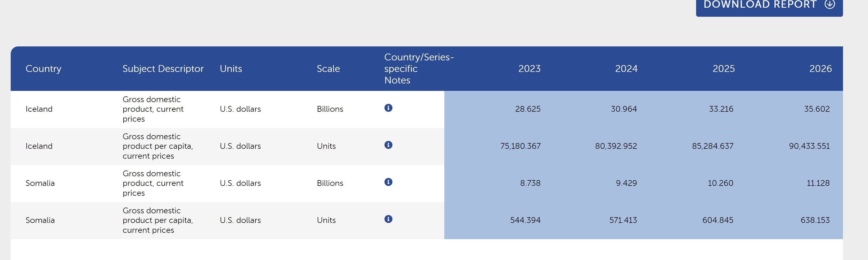Click the 80,392.952 value cell

point(616,146)
